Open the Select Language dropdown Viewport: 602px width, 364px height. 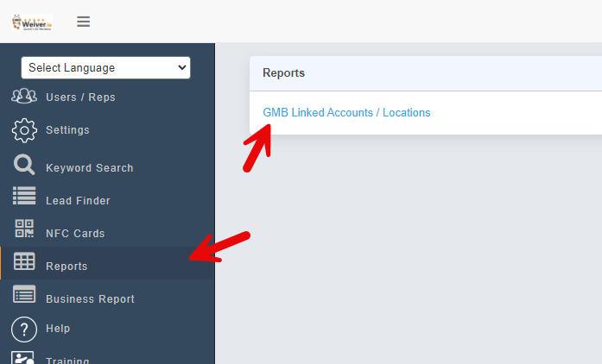click(x=105, y=67)
